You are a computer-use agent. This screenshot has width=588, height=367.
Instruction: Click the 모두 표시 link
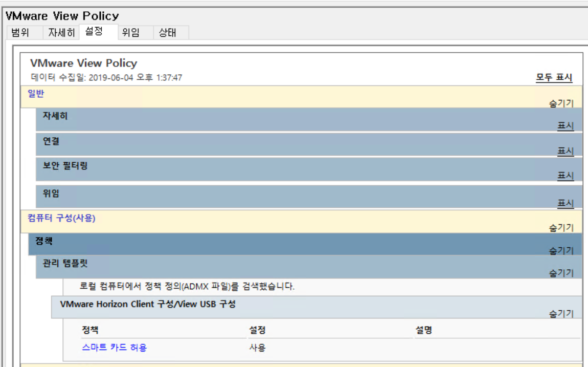pos(554,77)
